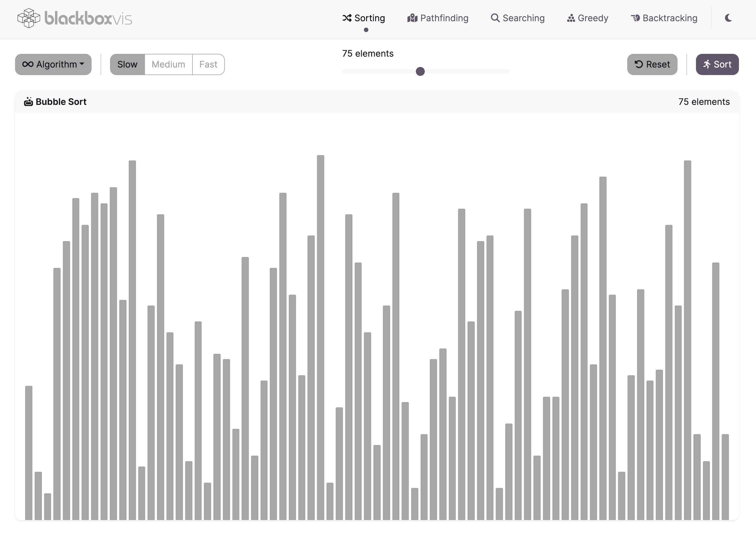756x534 pixels.
Task: Select the map icon beside Pathfinding
Action: pos(412,18)
